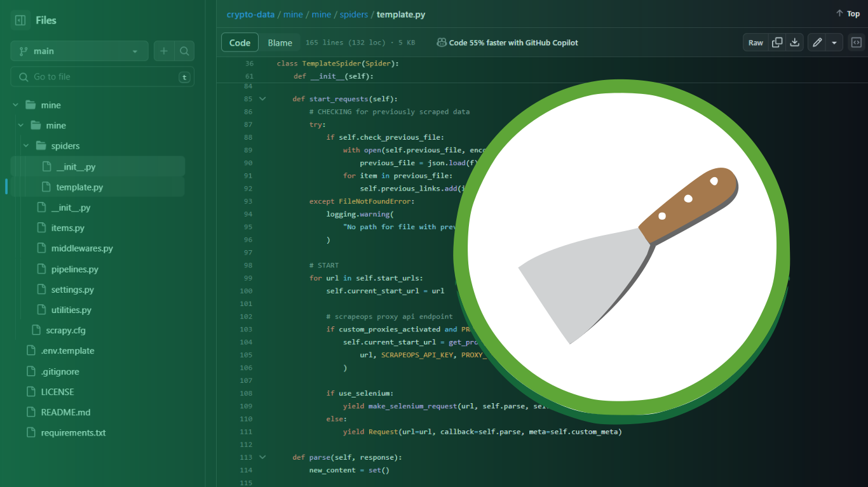Viewport: 868px width, 487px height.
Task: Collapse start_requests function at line 85
Action: click(x=262, y=99)
